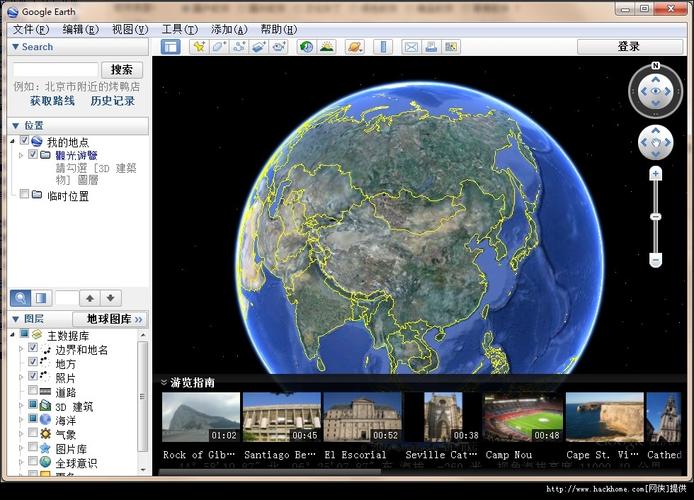Select the magnifier search button in Places panel

[x=20, y=298]
